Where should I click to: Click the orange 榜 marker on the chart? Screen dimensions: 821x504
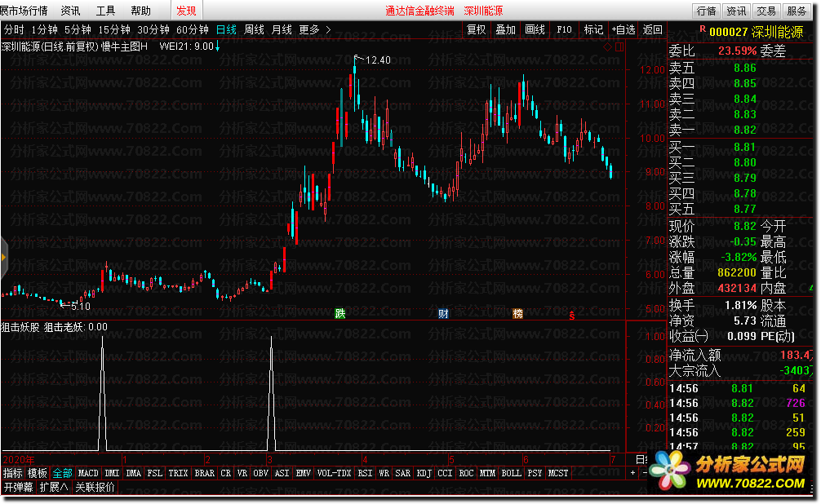click(518, 313)
